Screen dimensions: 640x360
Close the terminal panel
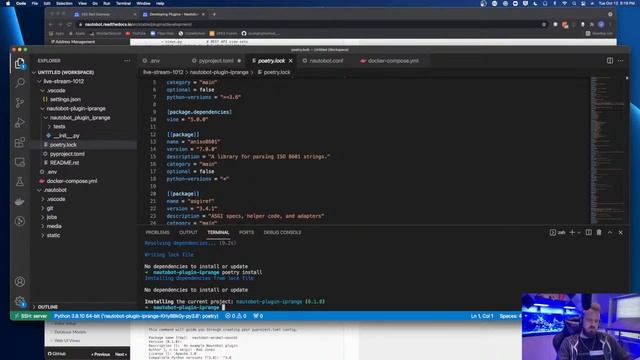(x=620, y=232)
